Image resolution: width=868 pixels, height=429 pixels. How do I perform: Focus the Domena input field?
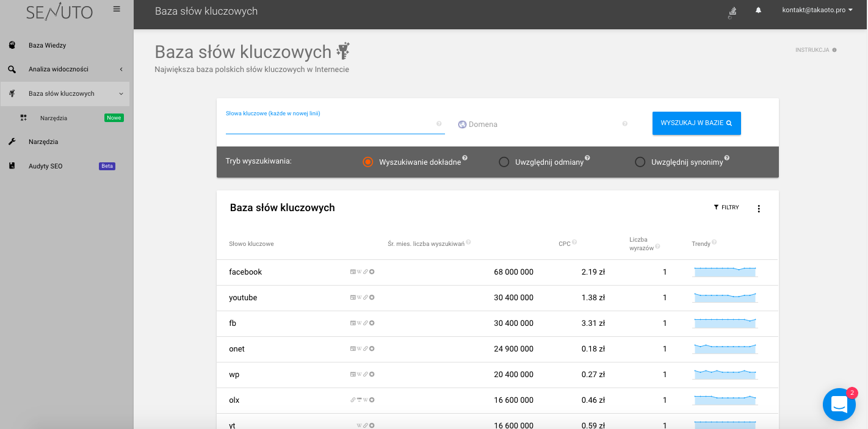point(543,124)
